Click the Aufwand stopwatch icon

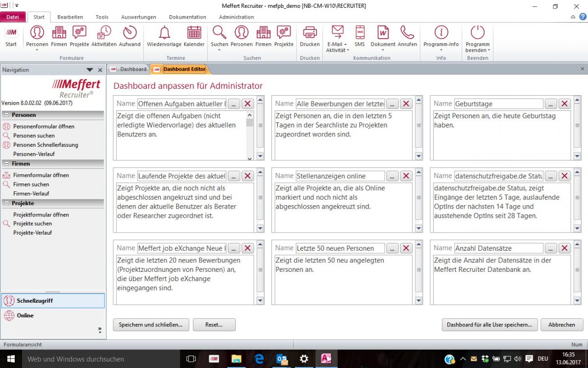[x=130, y=36]
